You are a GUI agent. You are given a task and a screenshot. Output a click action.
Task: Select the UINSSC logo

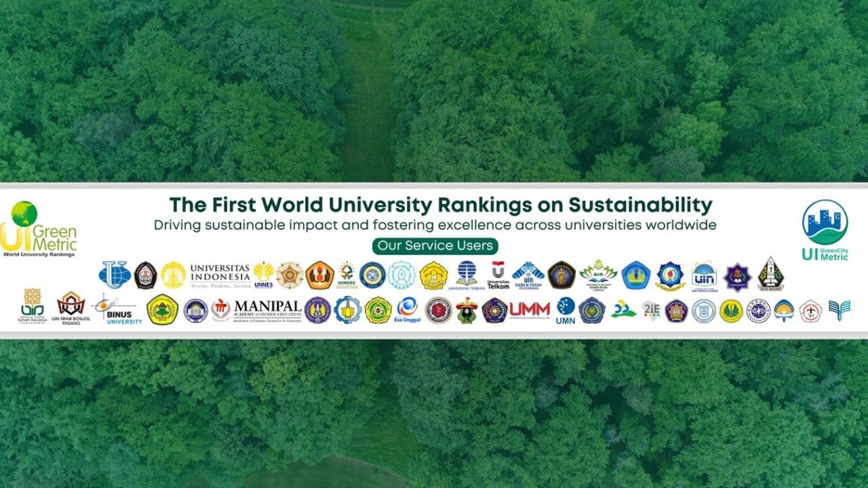coord(347,275)
